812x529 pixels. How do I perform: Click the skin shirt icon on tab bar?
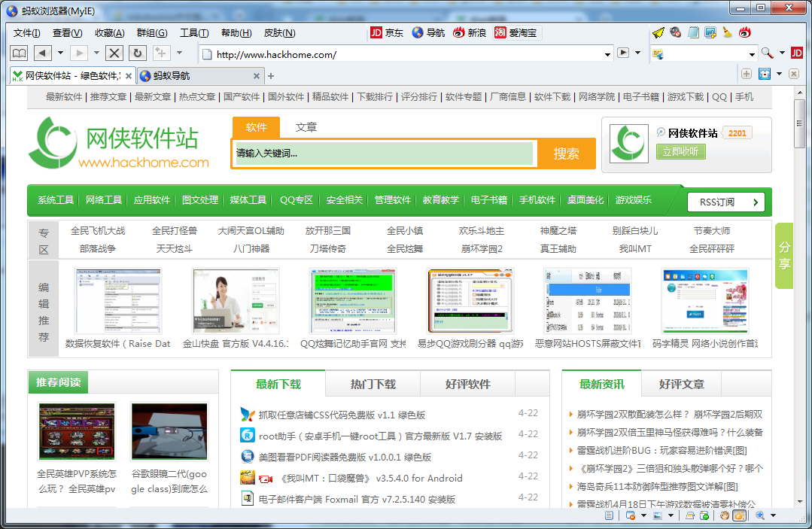(x=765, y=74)
